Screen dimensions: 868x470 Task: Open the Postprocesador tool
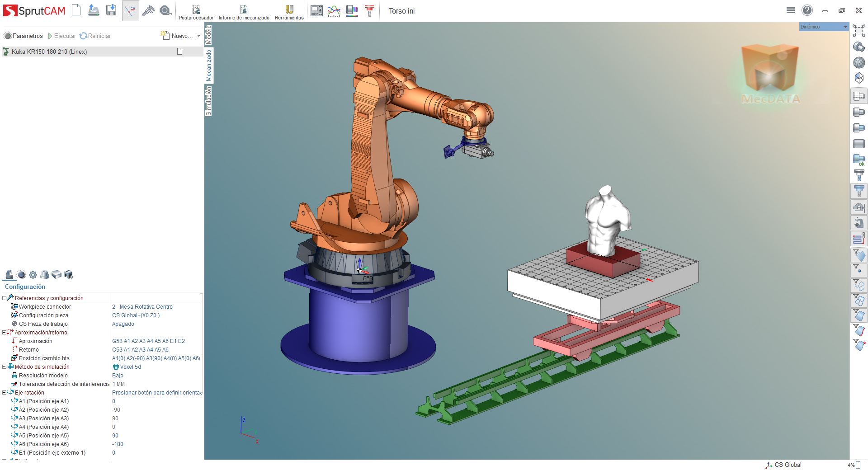click(196, 12)
